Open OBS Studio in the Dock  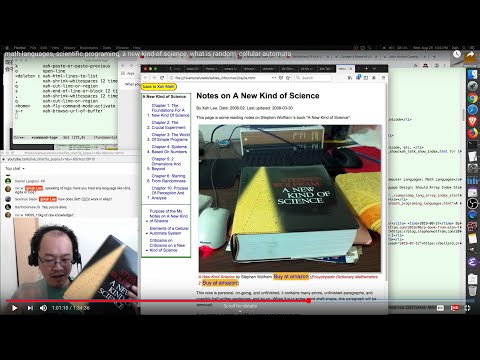click(x=473, y=203)
